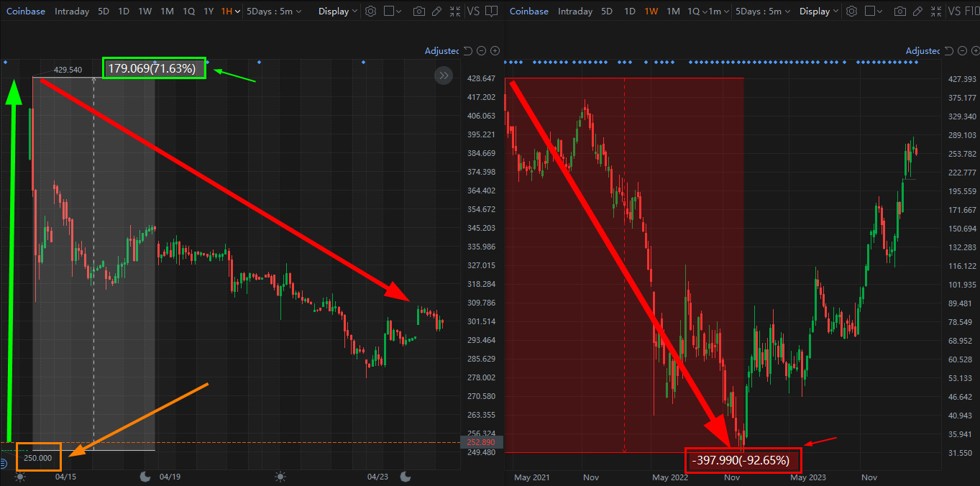
Task: Open the 5Days : 5m dropdown in left chart
Action: [x=274, y=11]
